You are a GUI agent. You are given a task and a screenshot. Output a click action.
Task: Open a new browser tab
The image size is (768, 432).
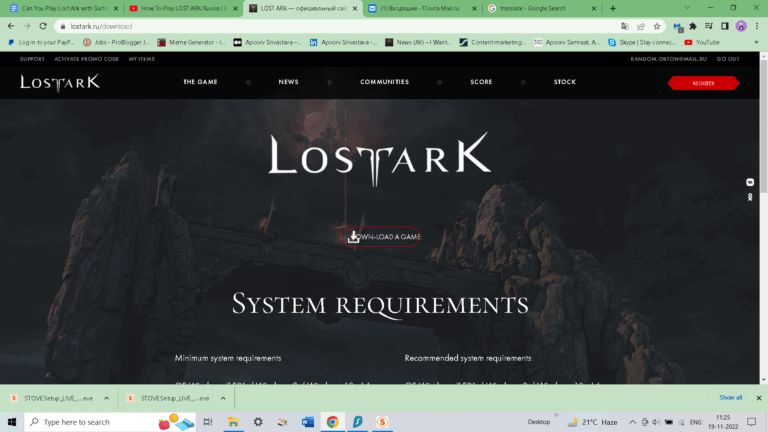coord(611,8)
